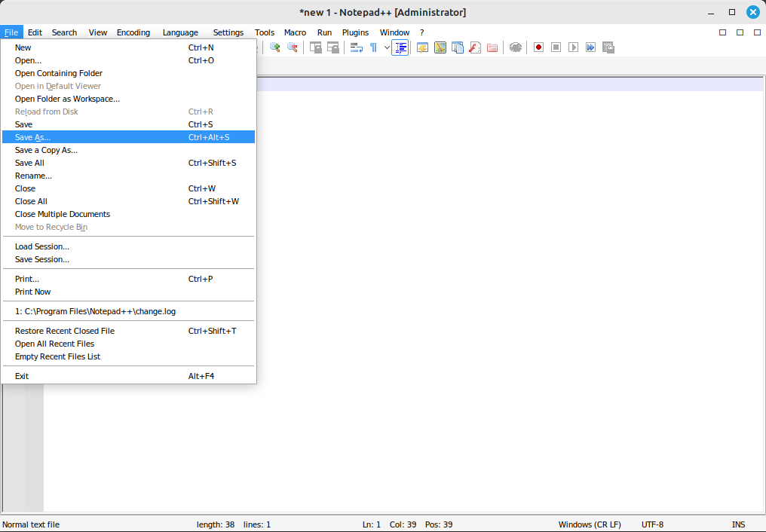Screen dimensions: 766x532
Task: Open the Macro menu
Action: [x=295, y=32]
